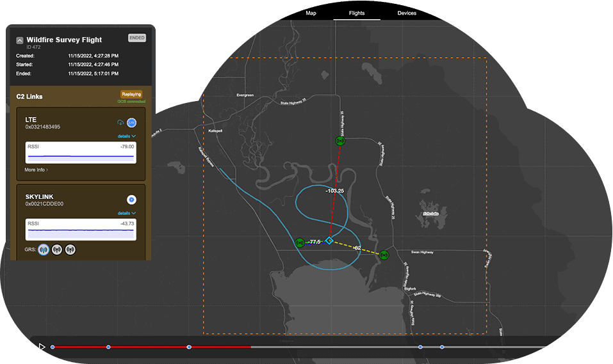Click the LTE address 0x0321483495
This screenshot has height=364, width=613.
click(x=43, y=127)
